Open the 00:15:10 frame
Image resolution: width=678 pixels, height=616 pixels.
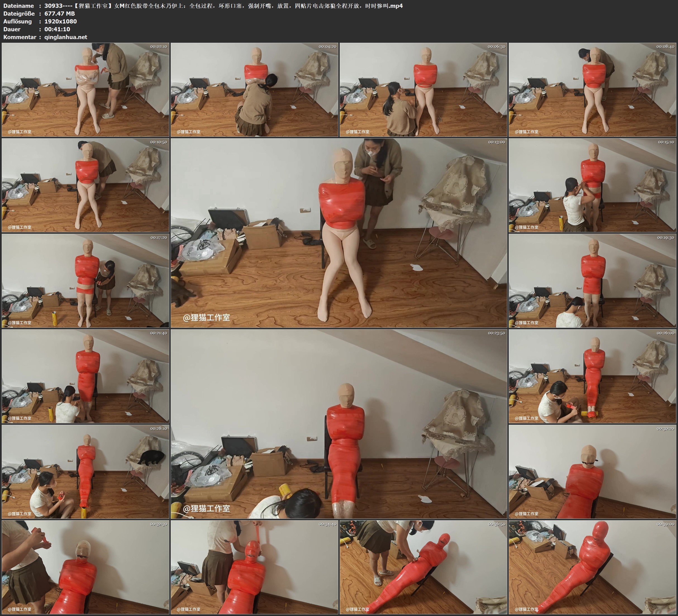pos(592,185)
